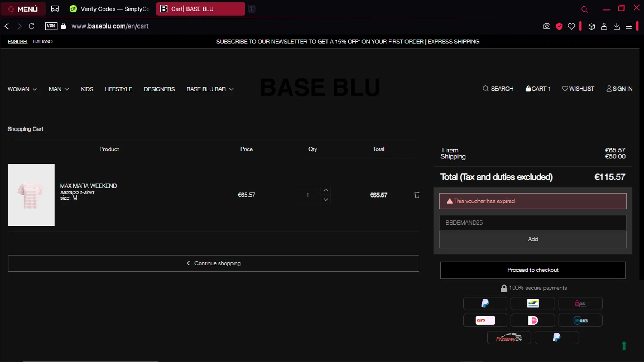Go back to previous page
This screenshot has height=362, width=644.
click(6, 26)
